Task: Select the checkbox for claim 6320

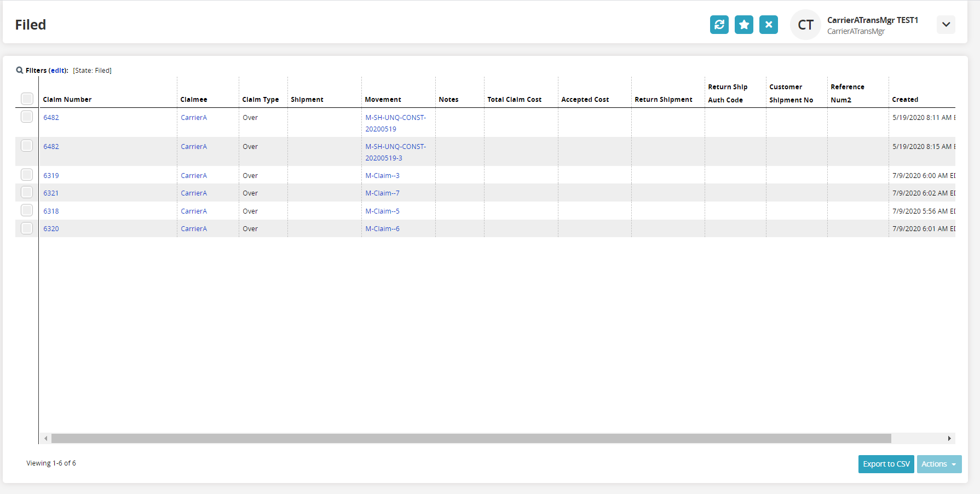Action: point(27,228)
